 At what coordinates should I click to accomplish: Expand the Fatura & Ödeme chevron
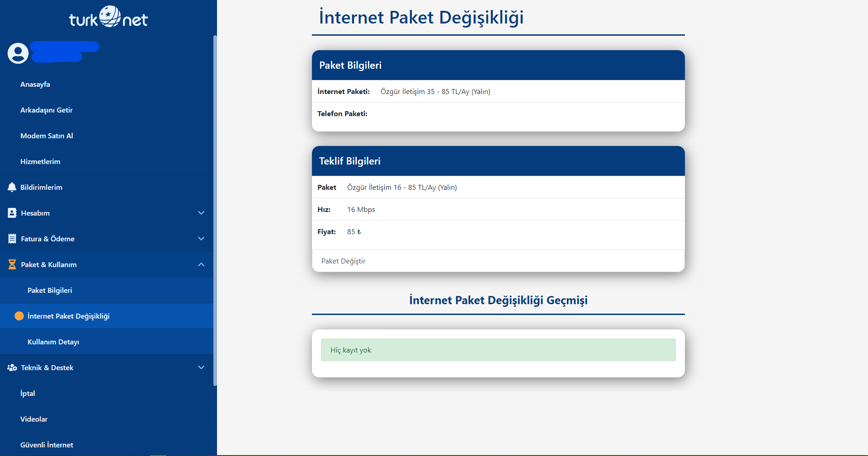click(201, 239)
